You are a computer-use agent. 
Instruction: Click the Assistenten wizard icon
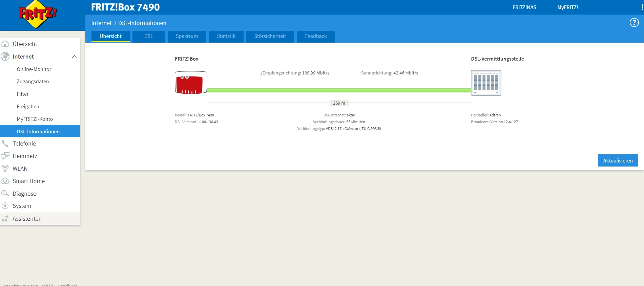[5, 219]
